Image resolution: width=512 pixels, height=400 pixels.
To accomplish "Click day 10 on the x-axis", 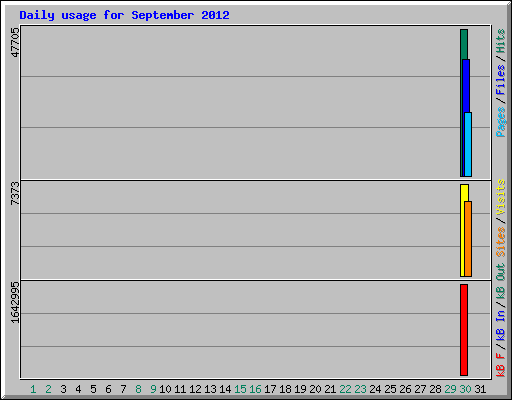I will tap(165, 389).
